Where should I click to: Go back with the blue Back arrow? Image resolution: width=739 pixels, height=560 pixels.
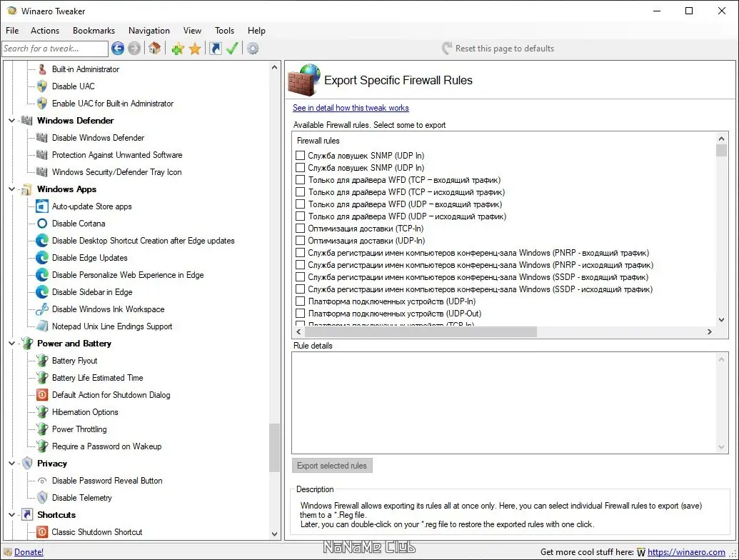click(x=118, y=48)
